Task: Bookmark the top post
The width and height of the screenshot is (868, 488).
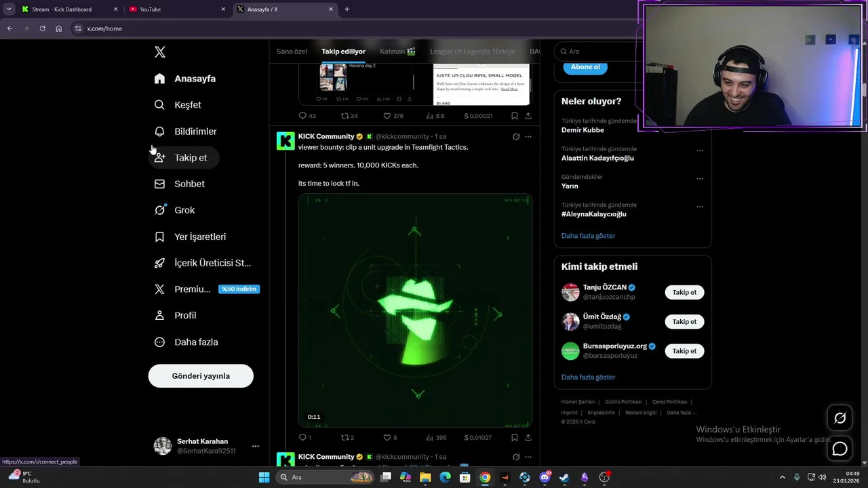Action: click(515, 116)
